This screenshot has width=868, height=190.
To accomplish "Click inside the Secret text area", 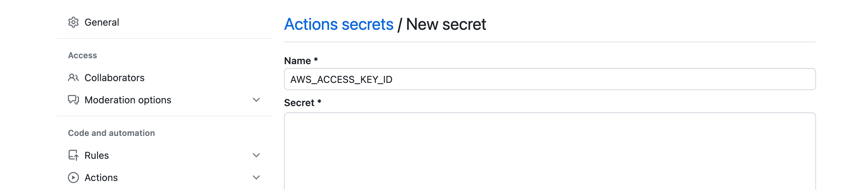I will 550,152.
